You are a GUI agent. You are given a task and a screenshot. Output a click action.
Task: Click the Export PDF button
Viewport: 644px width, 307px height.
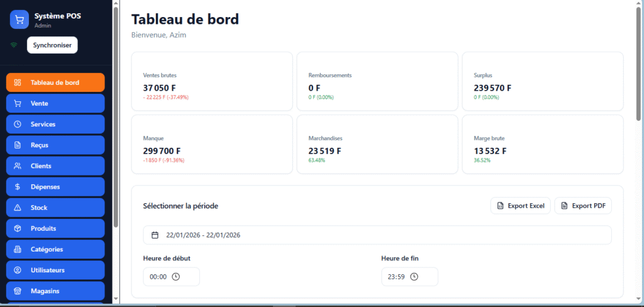[583, 206]
